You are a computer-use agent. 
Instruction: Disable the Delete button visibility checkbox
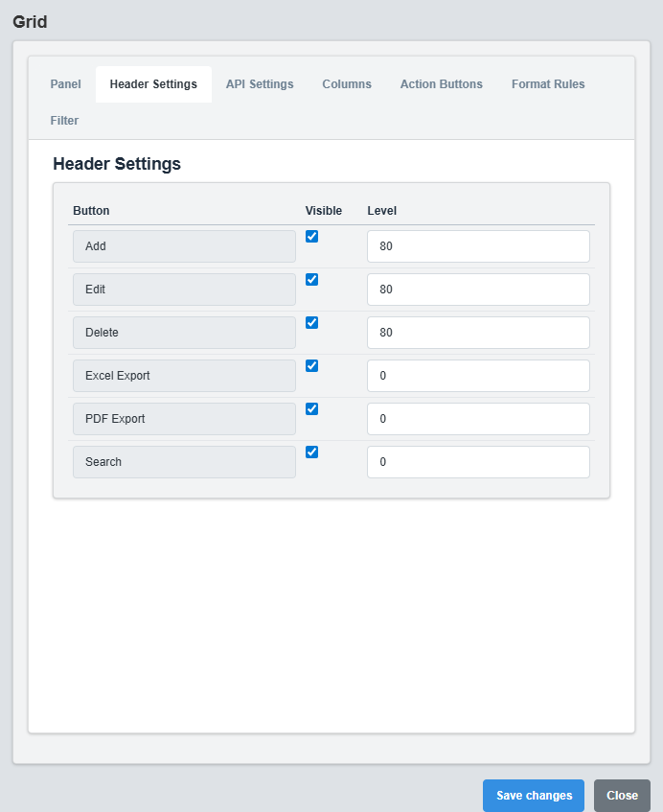point(311,322)
